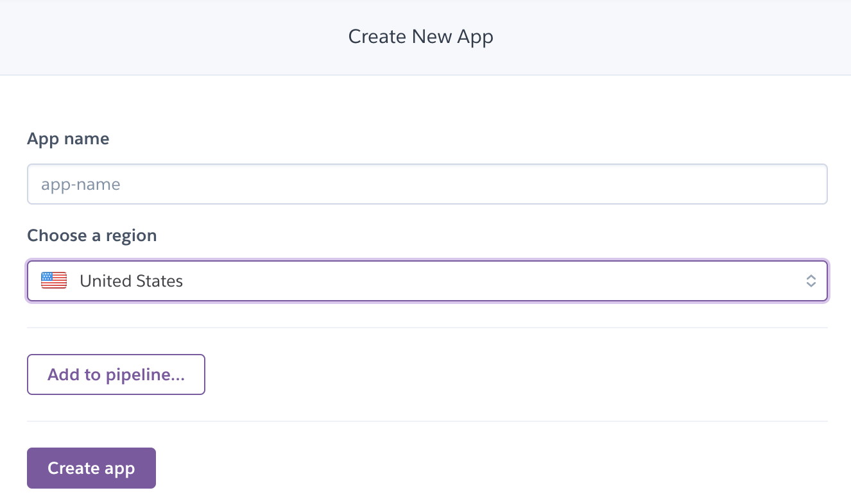Image resolution: width=851 pixels, height=504 pixels.
Task: Click the word States in the region field
Action: 160,281
